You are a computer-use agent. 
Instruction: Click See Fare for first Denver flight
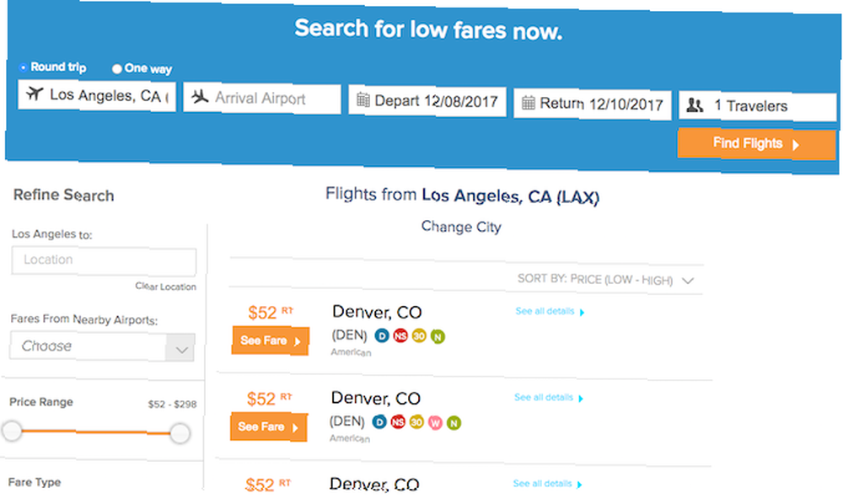(271, 340)
